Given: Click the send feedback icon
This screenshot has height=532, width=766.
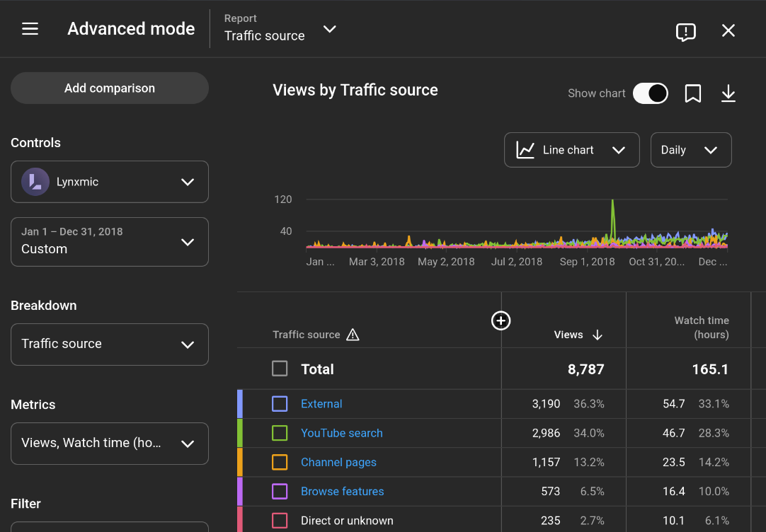Looking at the screenshot, I should coord(685,31).
